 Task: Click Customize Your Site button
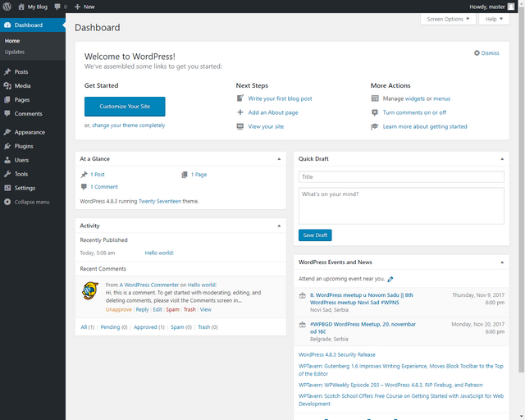[x=125, y=107]
